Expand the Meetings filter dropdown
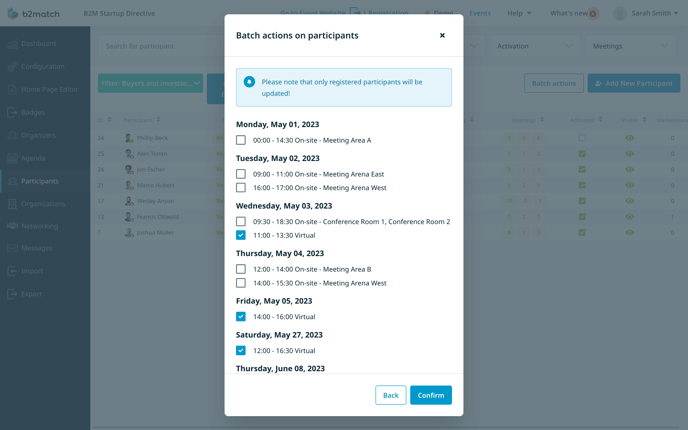688x430 pixels. coord(631,46)
